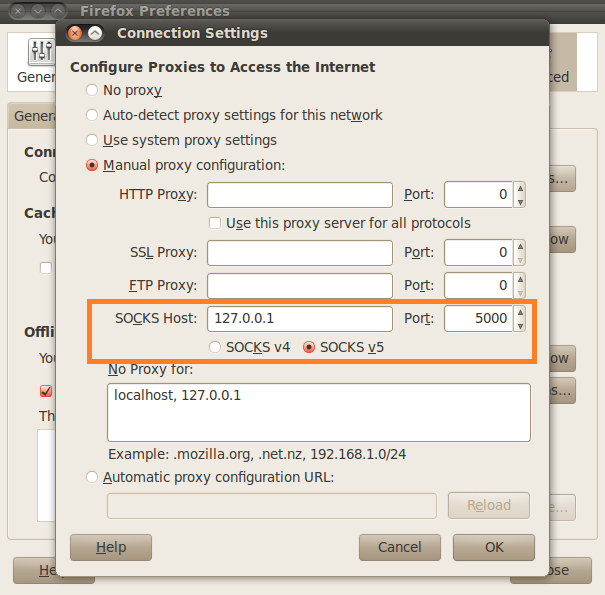This screenshot has width=605, height=595.
Task: Decrease FTP Proxy port with down arrow
Action: tap(520, 293)
